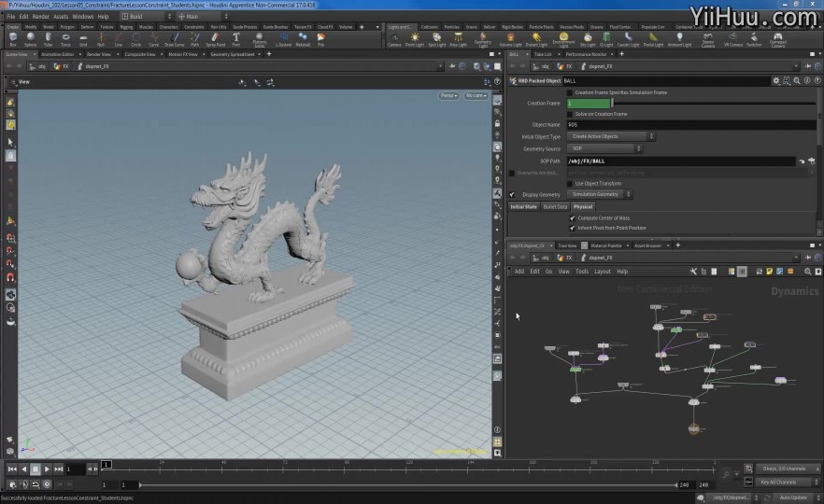Click the SOP Path input field
Viewport: 824px width, 504px height.
pos(682,161)
